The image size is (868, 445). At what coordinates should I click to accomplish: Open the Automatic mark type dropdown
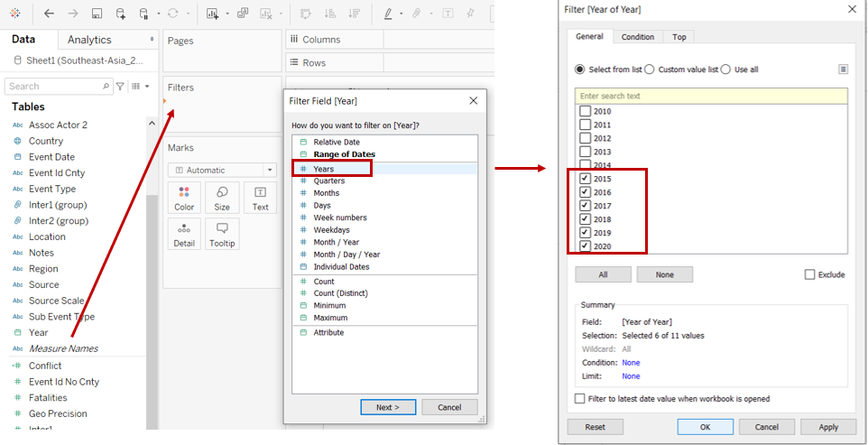tap(222, 170)
